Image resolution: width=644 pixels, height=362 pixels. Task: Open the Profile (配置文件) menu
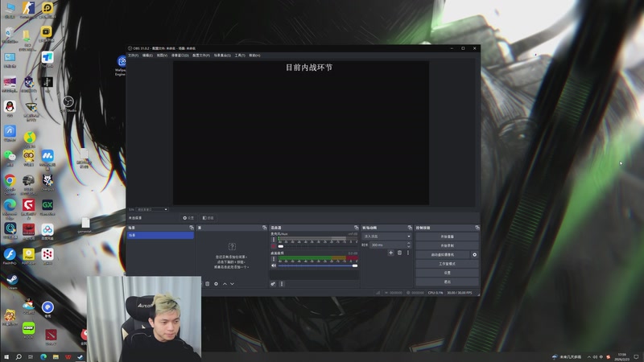pyautogui.click(x=200, y=55)
